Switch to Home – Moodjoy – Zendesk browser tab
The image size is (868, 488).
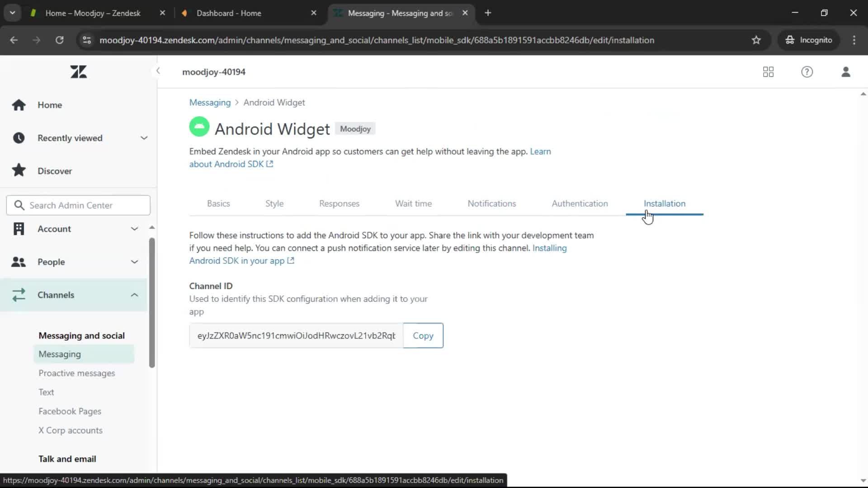[93, 13]
